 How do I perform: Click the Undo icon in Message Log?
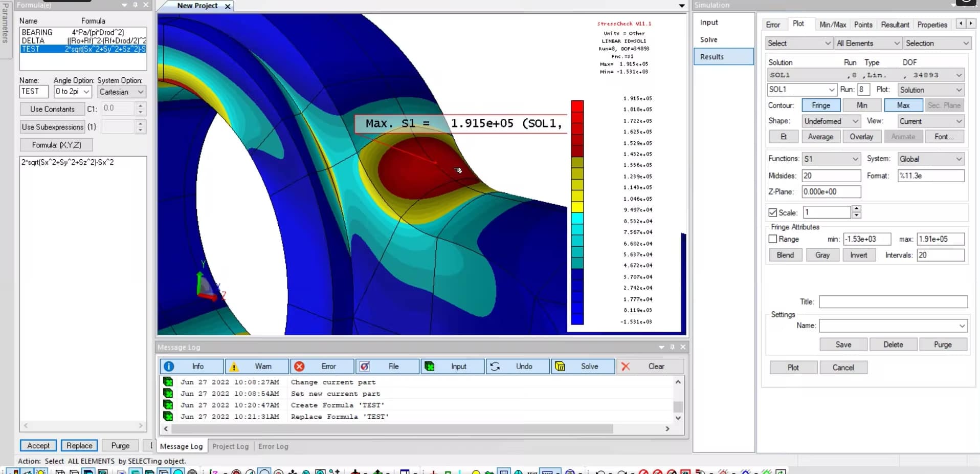pos(495,367)
